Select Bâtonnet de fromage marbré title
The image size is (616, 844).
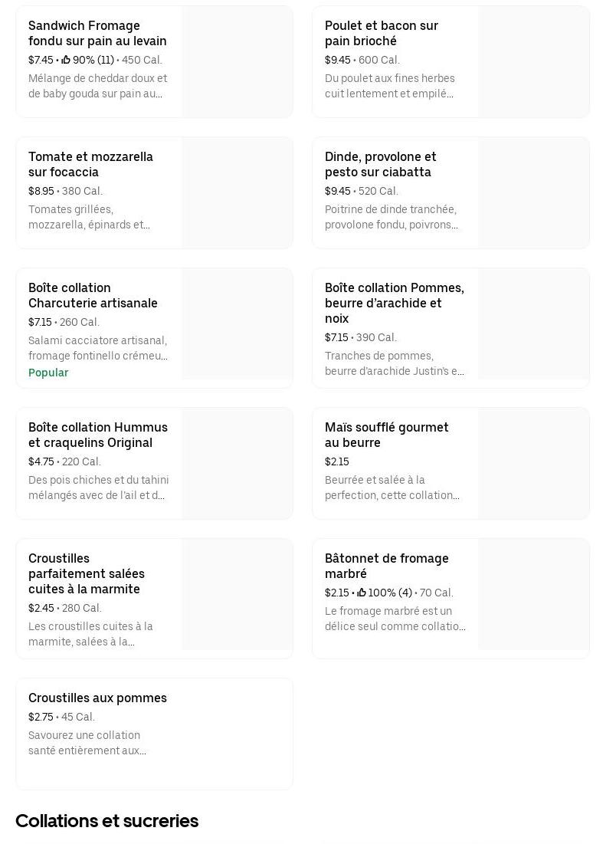pyautogui.click(x=387, y=566)
